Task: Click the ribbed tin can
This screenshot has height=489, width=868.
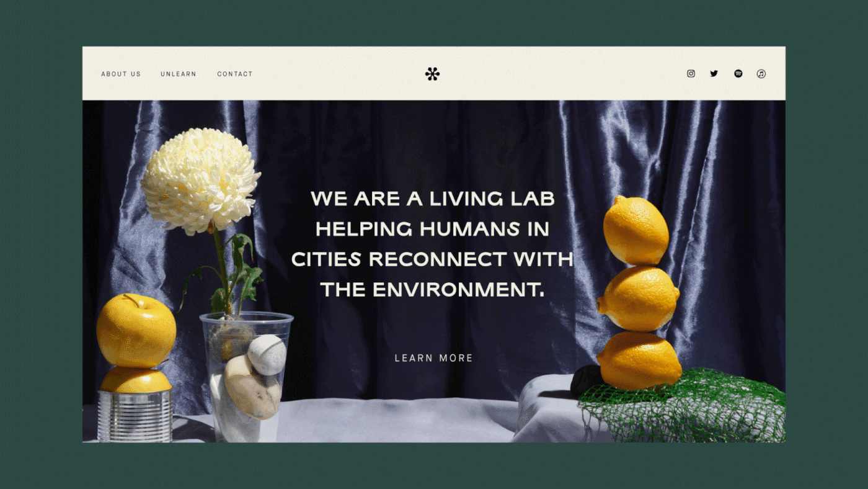Action: click(135, 415)
